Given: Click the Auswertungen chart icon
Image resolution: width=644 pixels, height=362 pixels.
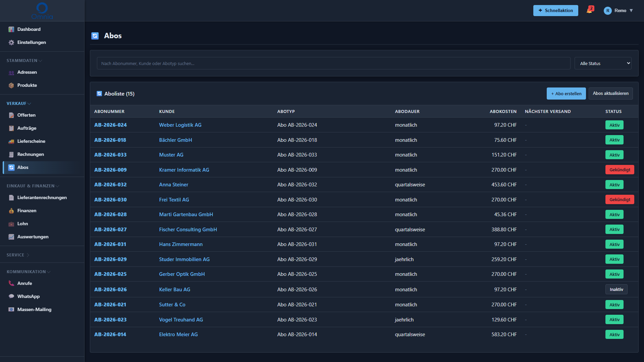Looking at the screenshot, I should pyautogui.click(x=11, y=237).
